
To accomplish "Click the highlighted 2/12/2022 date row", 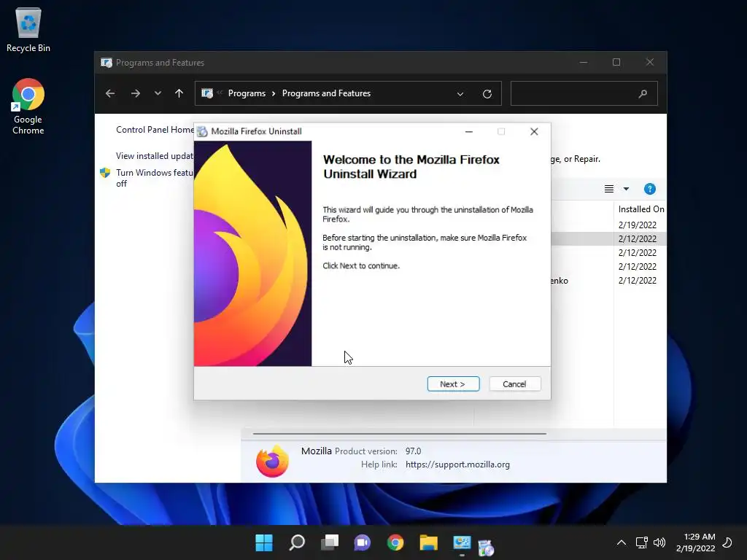I will click(638, 238).
